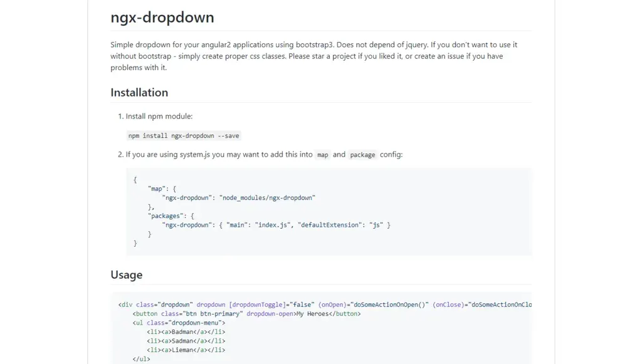
Task: Click the 'npm install ngx-dropdown --save' code
Action: pos(184,136)
